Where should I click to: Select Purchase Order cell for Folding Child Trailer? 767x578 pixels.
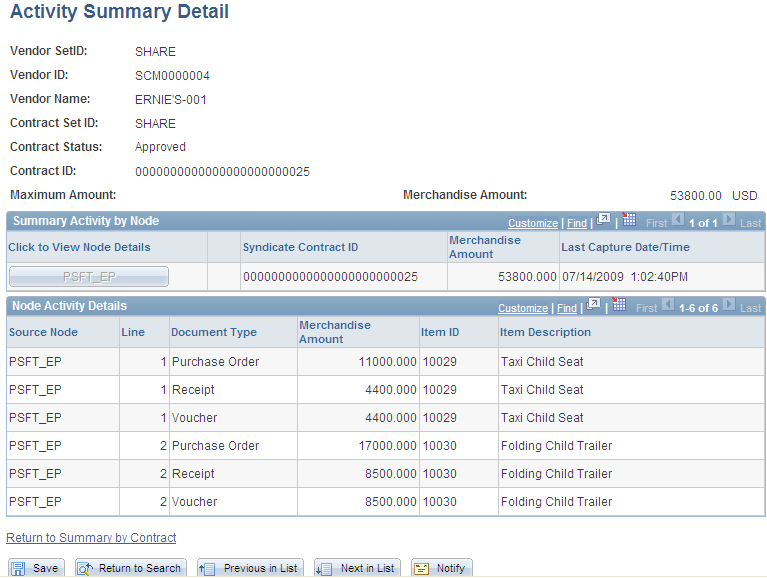[x=215, y=445]
